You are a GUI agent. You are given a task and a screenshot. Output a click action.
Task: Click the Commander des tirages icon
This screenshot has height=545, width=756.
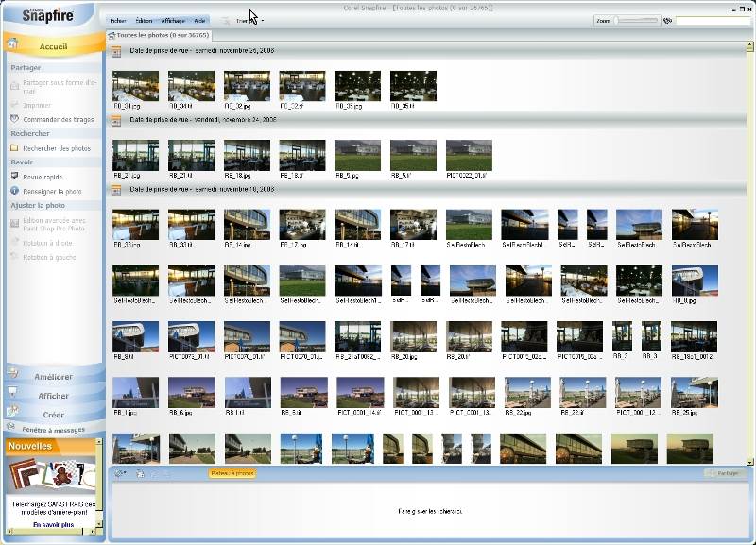(x=14, y=119)
